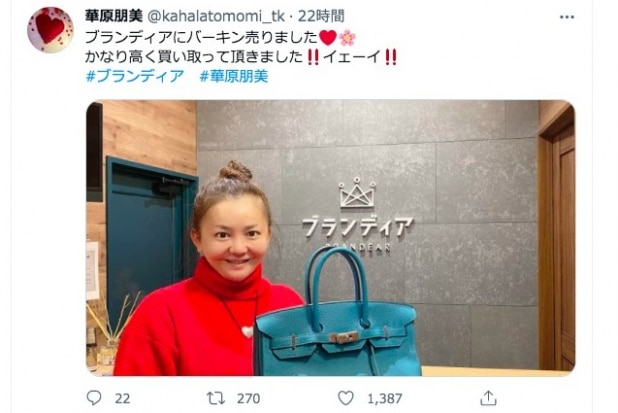Image resolution: width=618 pixels, height=413 pixels.
Task: Click the red heart emoji in tweet
Action: pos(328,38)
